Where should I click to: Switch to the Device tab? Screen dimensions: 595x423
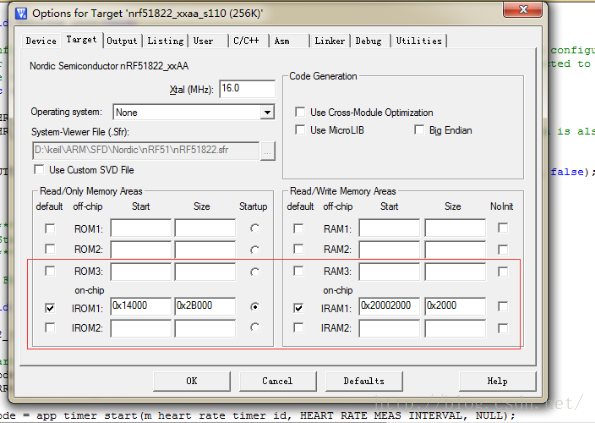[41, 41]
